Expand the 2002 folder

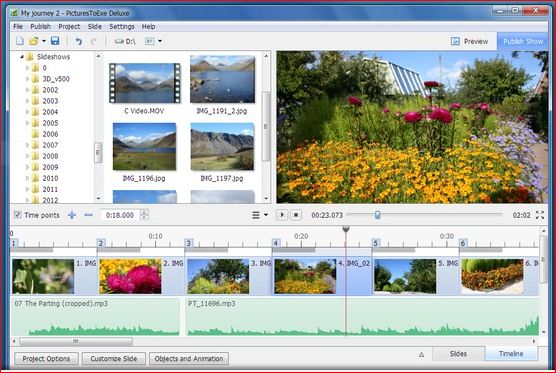(28, 90)
